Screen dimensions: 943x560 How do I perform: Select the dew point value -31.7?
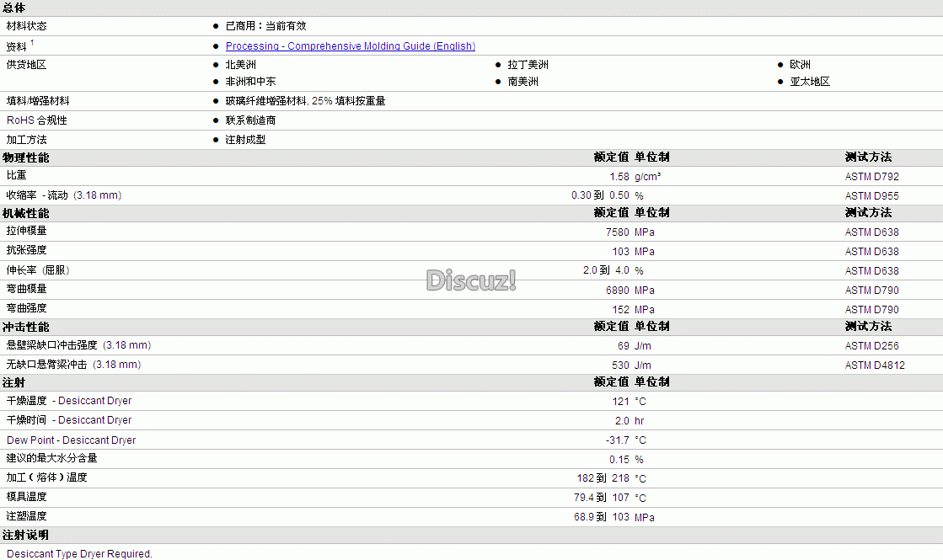pyautogui.click(x=618, y=440)
